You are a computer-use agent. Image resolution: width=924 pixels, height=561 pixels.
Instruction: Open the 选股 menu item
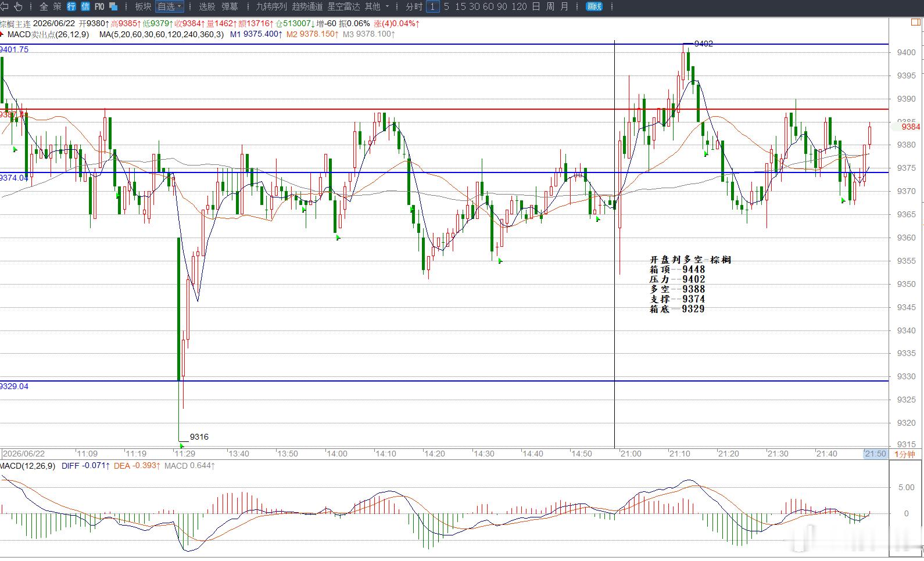(x=207, y=6)
